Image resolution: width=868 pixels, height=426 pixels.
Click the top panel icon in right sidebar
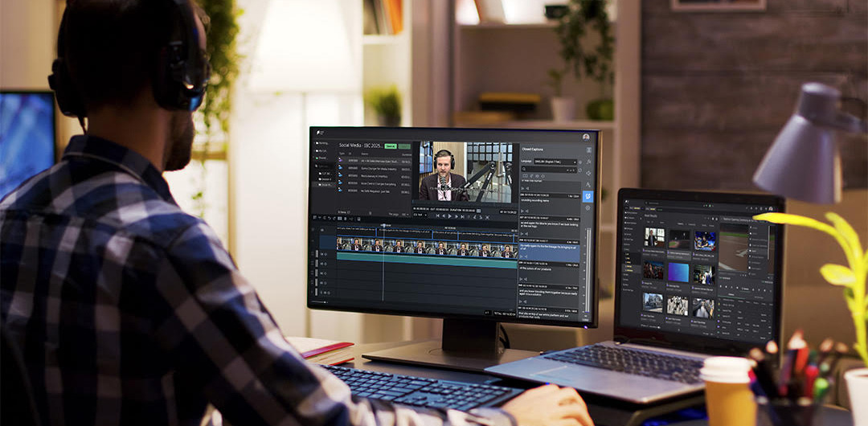coord(588,150)
